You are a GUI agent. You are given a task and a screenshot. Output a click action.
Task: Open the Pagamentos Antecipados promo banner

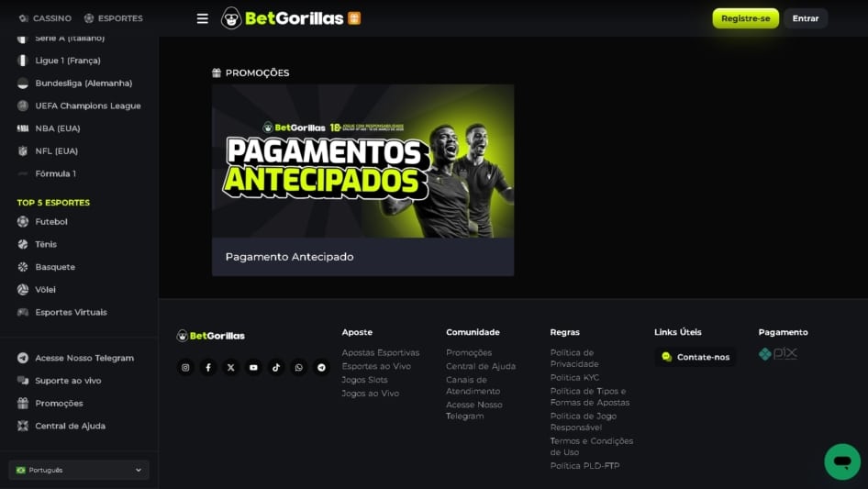362,161
